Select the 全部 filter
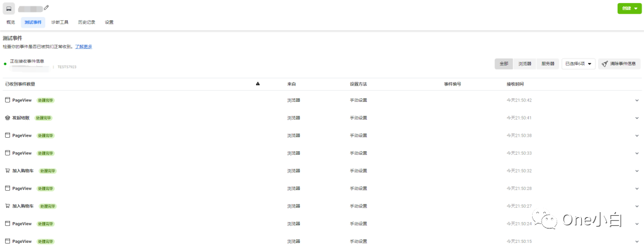Viewport: 644px width, 248px height. 504,64
